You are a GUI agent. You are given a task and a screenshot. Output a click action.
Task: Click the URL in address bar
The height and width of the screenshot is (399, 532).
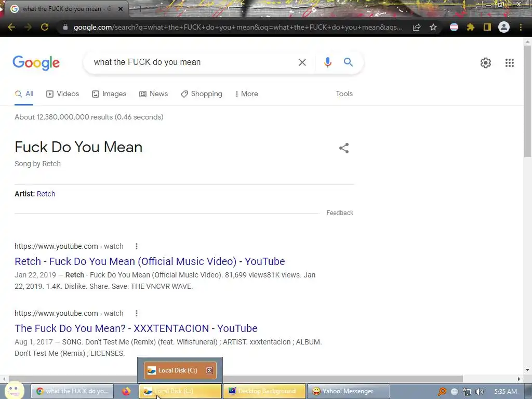pyautogui.click(x=237, y=27)
